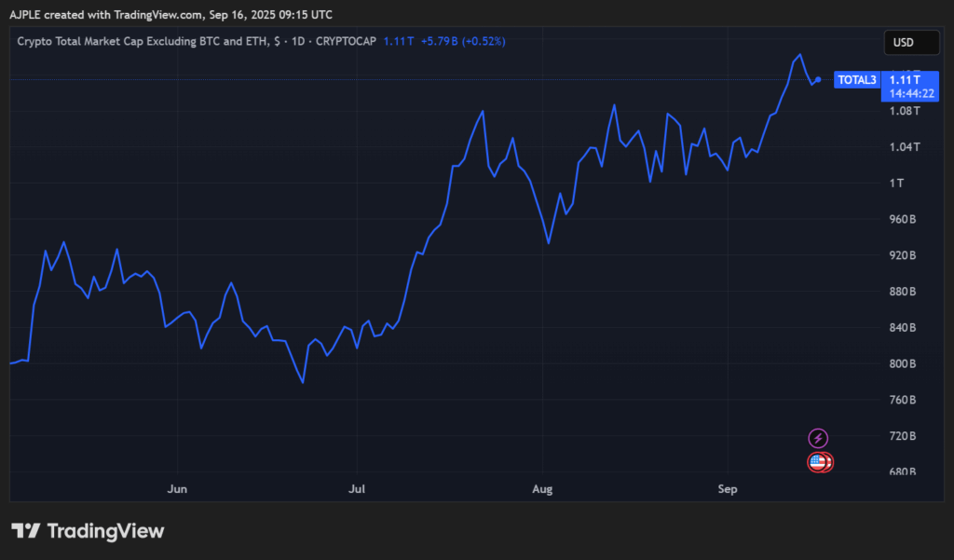Click the 720 B price axis label
The width and height of the screenshot is (954, 560).
(x=903, y=436)
